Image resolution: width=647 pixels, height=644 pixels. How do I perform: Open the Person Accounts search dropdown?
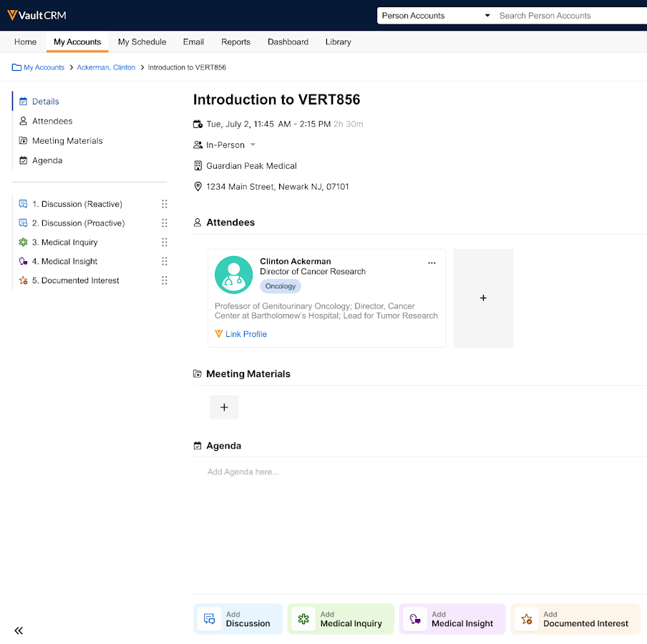(x=435, y=16)
